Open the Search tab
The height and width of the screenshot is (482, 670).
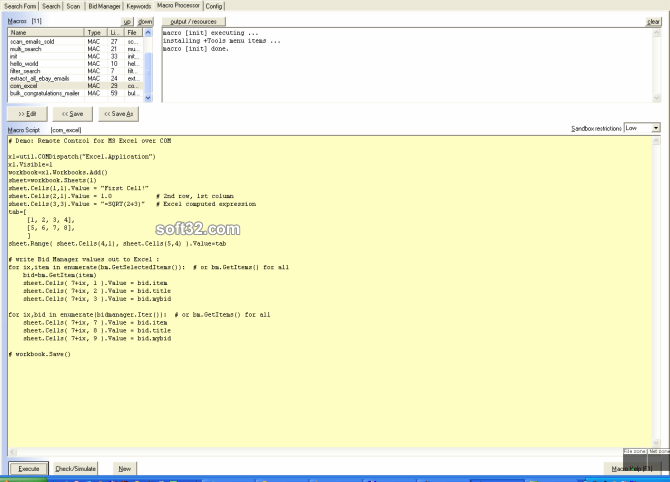(x=51, y=6)
